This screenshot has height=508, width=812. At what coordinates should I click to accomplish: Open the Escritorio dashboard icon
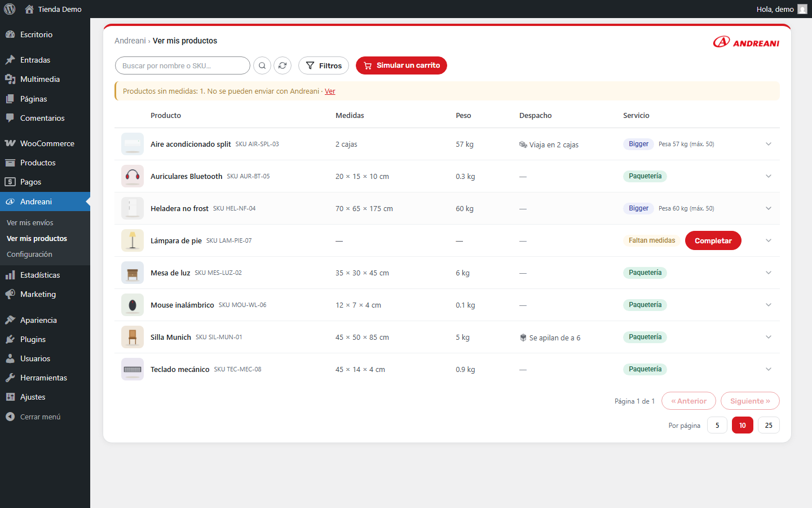pyautogui.click(x=10, y=34)
